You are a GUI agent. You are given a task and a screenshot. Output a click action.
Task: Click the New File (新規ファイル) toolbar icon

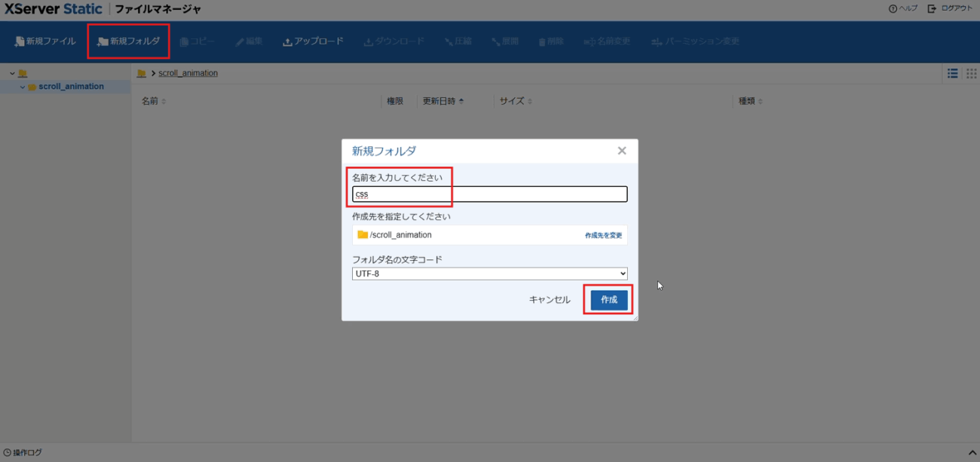coord(20,41)
